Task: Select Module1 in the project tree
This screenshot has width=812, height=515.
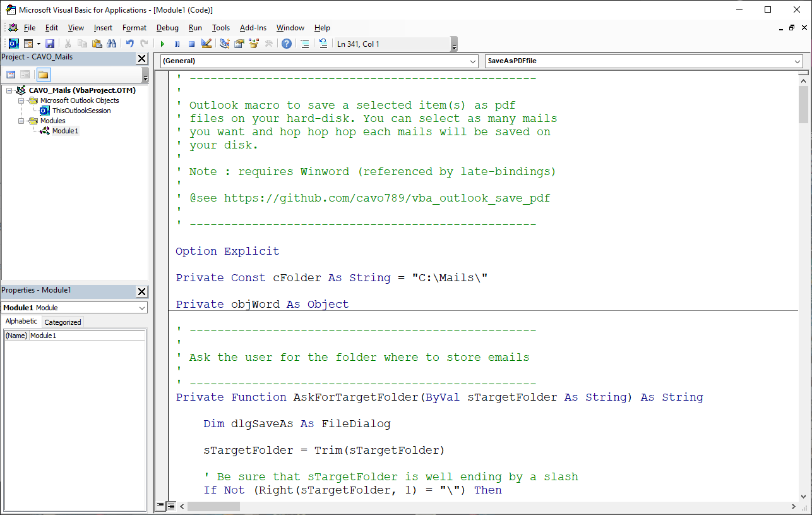Action: [65, 131]
